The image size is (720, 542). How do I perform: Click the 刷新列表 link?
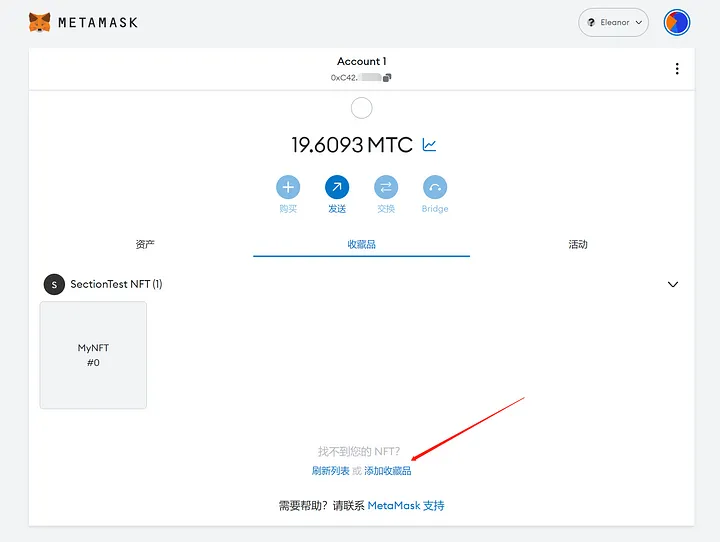[x=331, y=471]
